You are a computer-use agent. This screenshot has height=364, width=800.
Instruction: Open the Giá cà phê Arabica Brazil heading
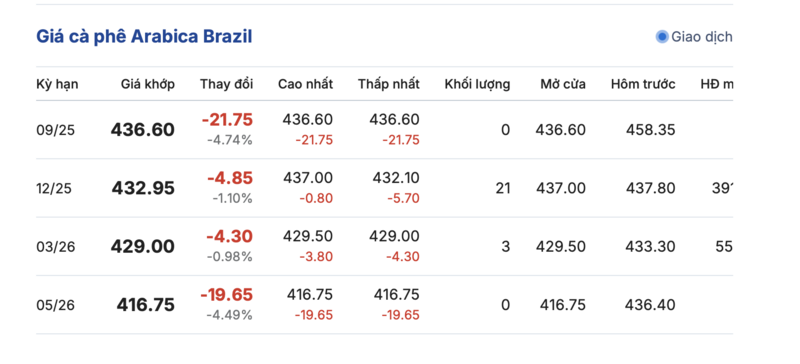click(x=144, y=37)
